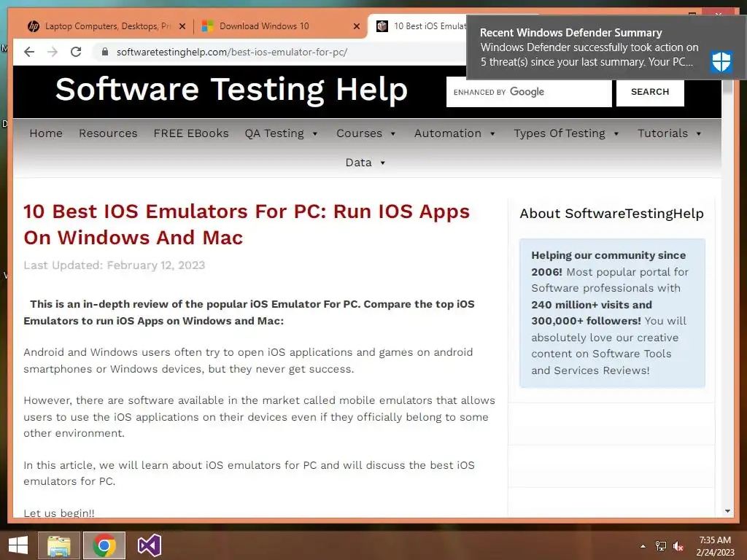747x560 pixels.
Task: Click the browser forward arrow
Action: tap(53, 52)
